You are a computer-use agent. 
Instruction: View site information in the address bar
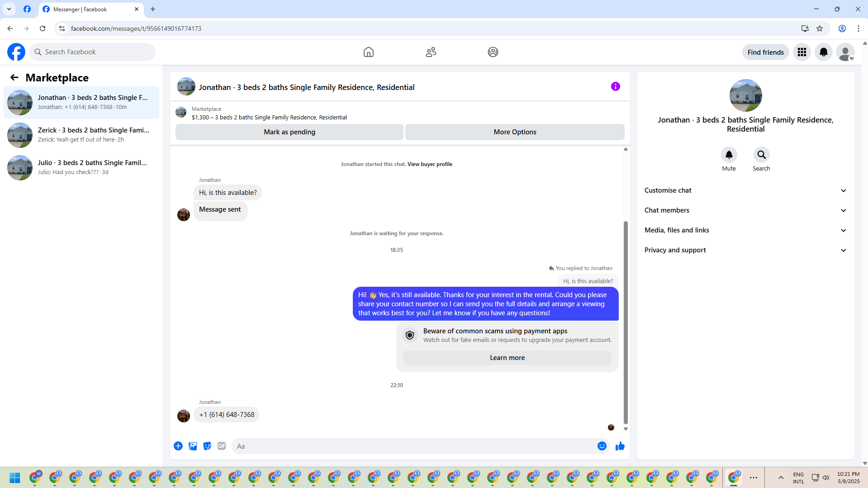62,28
